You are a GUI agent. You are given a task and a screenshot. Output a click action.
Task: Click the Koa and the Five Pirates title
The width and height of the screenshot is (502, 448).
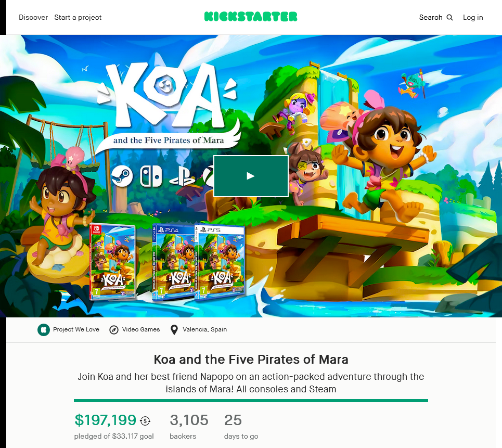(x=251, y=360)
